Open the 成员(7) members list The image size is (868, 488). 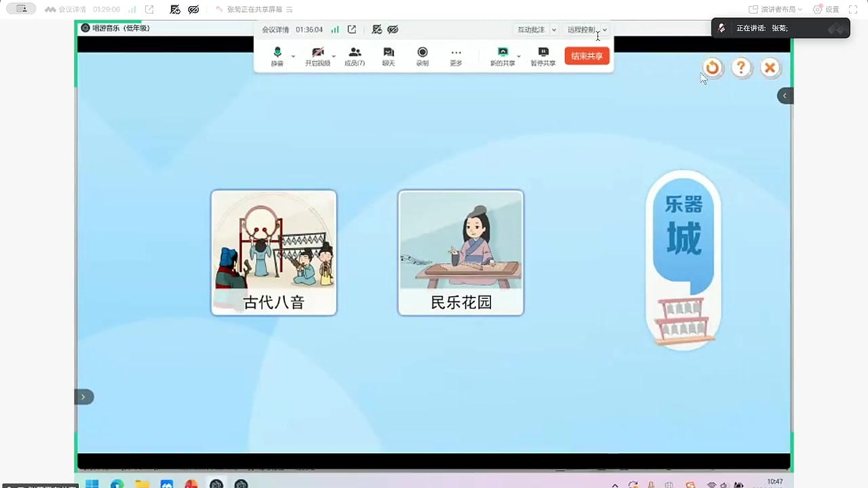point(355,56)
